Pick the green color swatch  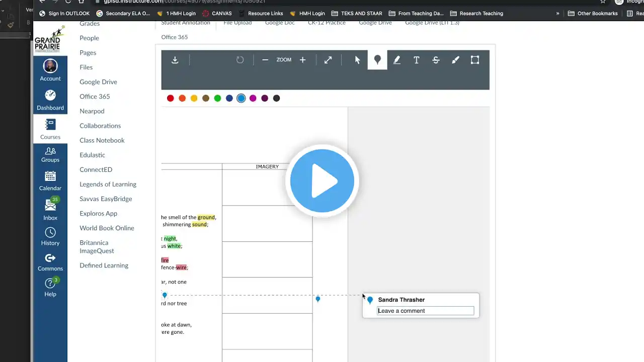[217, 98]
